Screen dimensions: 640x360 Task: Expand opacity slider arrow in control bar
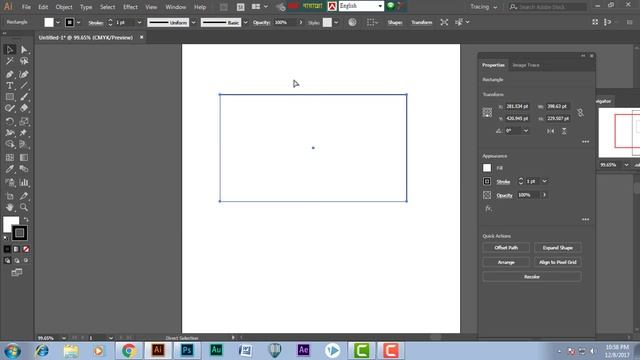coord(301,23)
